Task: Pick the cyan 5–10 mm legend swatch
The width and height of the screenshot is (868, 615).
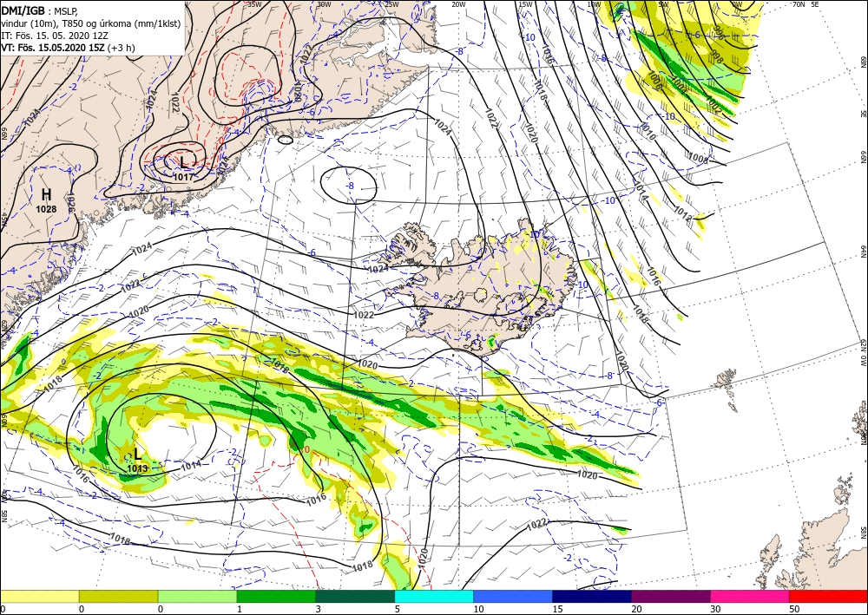Action: pos(433,596)
